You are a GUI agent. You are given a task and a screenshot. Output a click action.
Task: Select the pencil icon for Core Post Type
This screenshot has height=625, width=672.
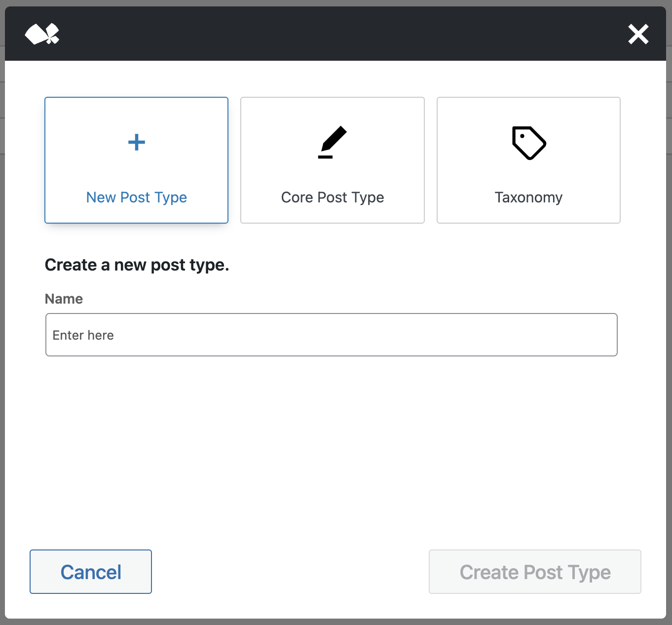click(332, 143)
